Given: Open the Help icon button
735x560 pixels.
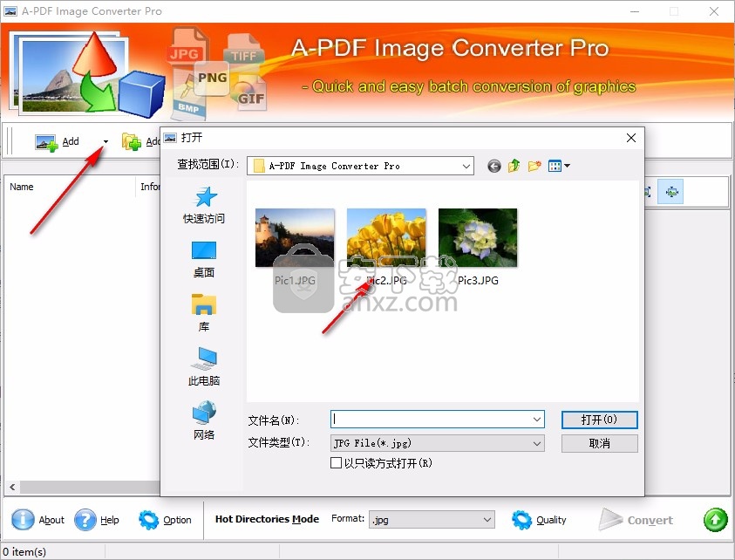Looking at the screenshot, I should click(97, 520).
